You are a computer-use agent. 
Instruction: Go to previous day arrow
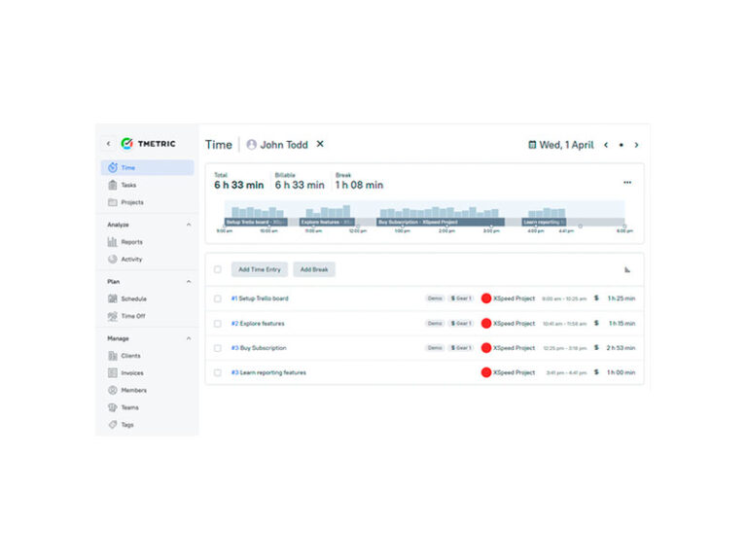[606, 145]
